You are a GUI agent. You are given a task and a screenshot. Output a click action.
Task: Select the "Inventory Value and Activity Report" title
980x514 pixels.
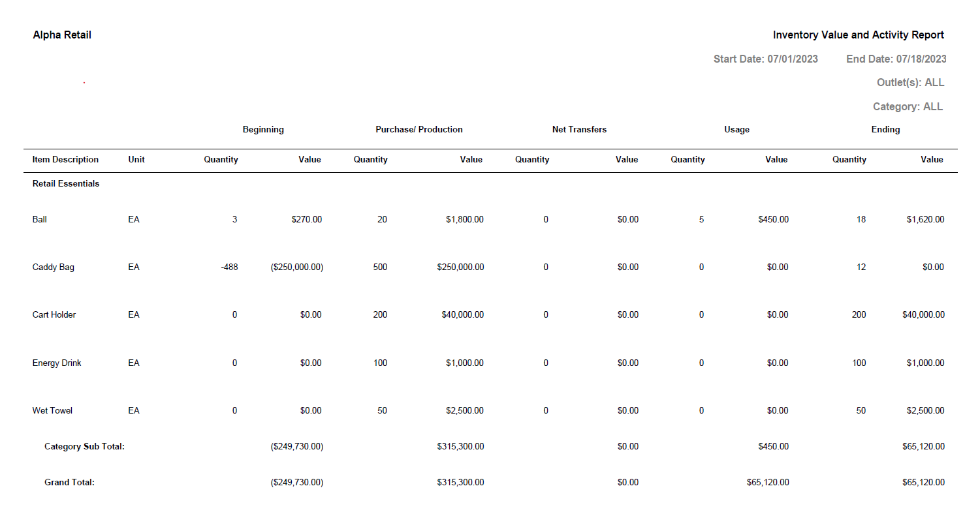(x=859, y=35)
